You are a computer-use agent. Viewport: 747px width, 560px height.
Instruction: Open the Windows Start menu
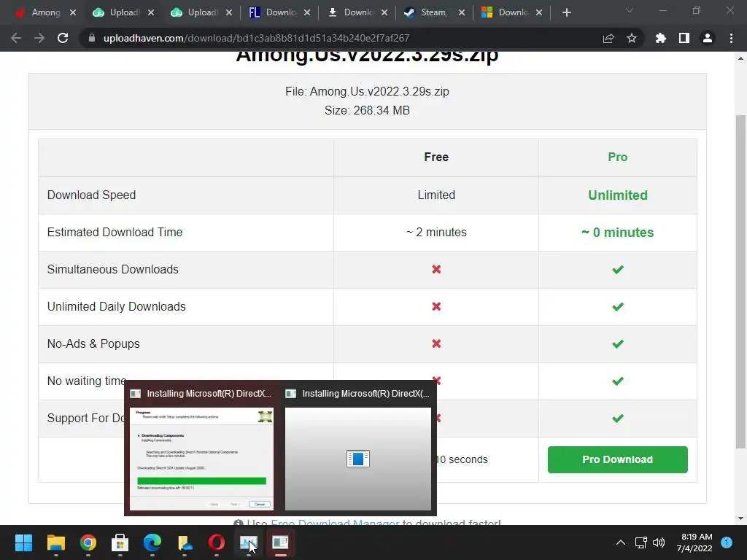pos(23,542)
